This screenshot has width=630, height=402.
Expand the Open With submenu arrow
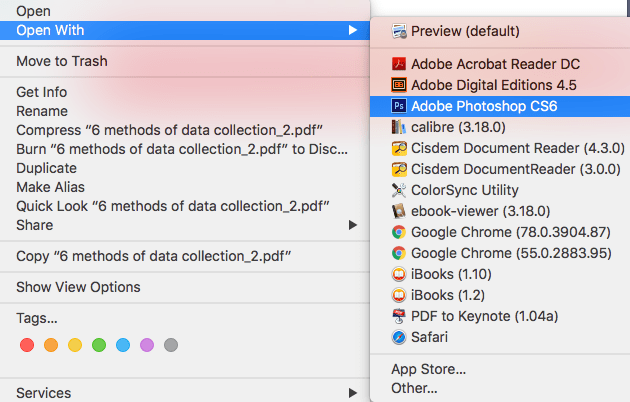[353, 30]
